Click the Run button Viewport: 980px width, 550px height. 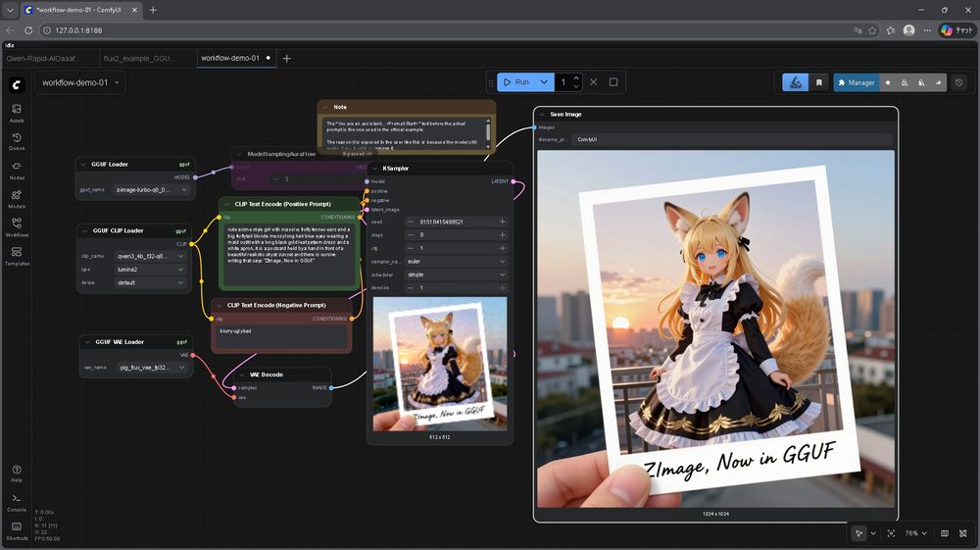pos(516,82)
